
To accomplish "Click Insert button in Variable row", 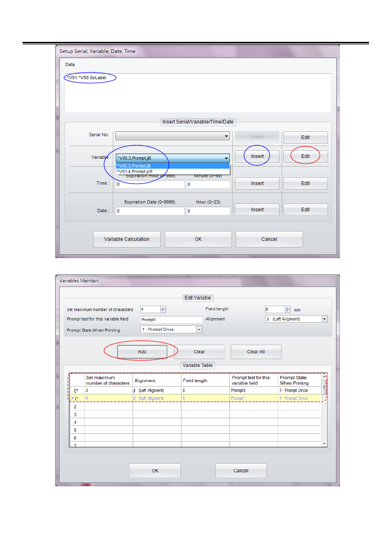I will [257, 156].
